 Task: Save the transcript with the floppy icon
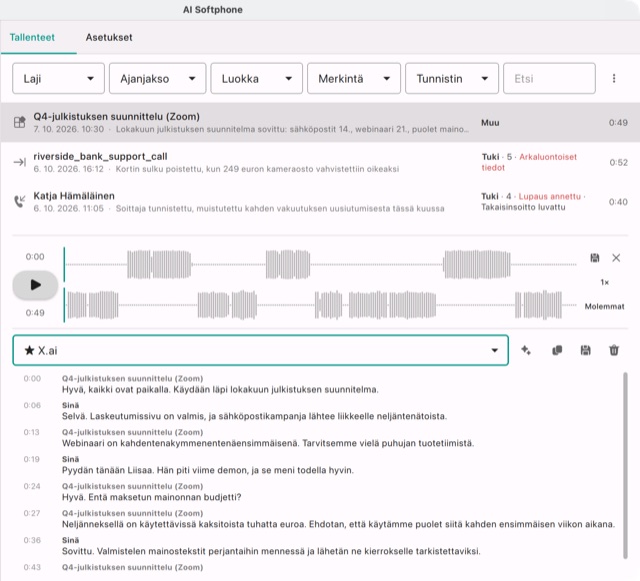585,350
